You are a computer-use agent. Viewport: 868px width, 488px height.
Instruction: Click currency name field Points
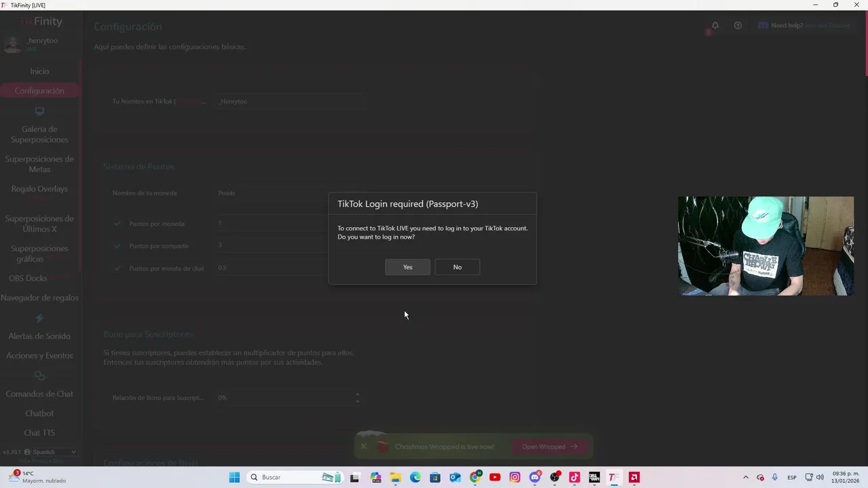coord(290,193)
